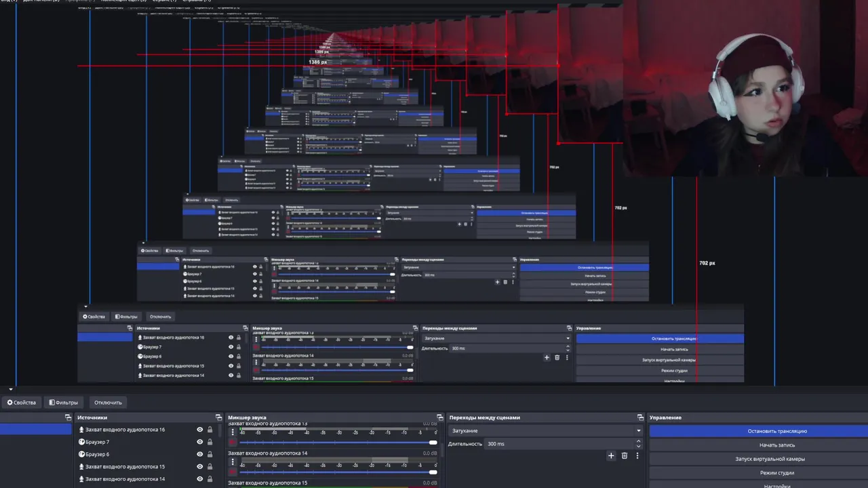
Task: Open the three-dot transition menu, main Transitions dock
Action: [637, 455]
